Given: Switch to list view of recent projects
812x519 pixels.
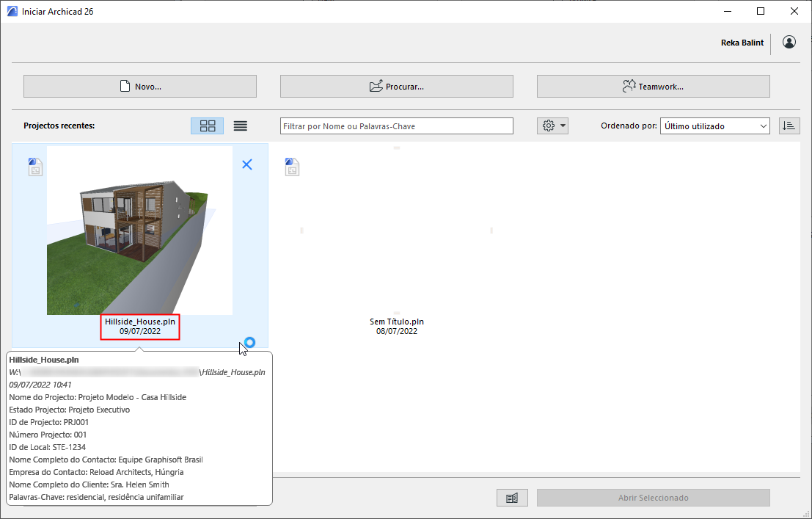Looking at the screenshot, I should click(241, 126).
